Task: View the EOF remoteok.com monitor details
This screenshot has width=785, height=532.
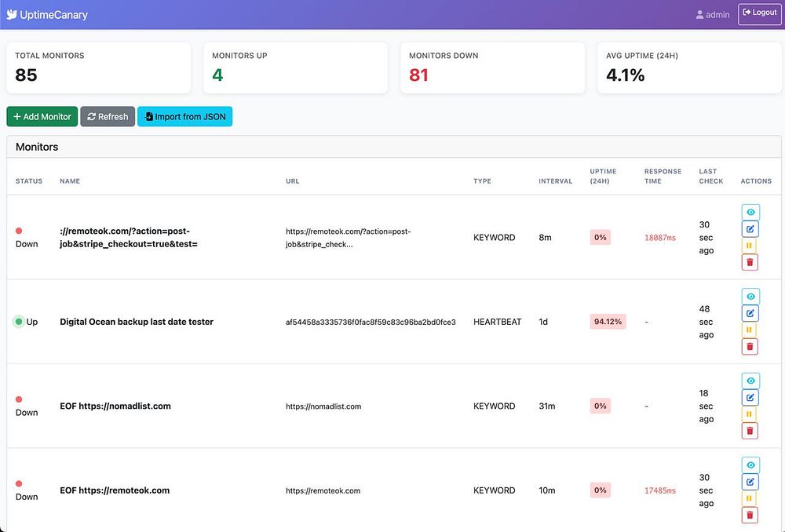Action: (750, 465)
